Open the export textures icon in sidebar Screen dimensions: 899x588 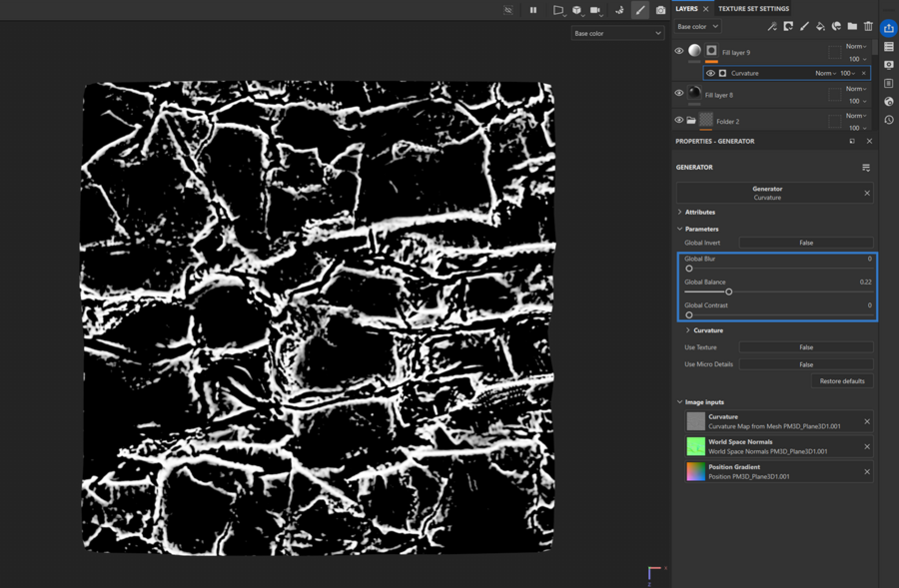coord(888,28)
